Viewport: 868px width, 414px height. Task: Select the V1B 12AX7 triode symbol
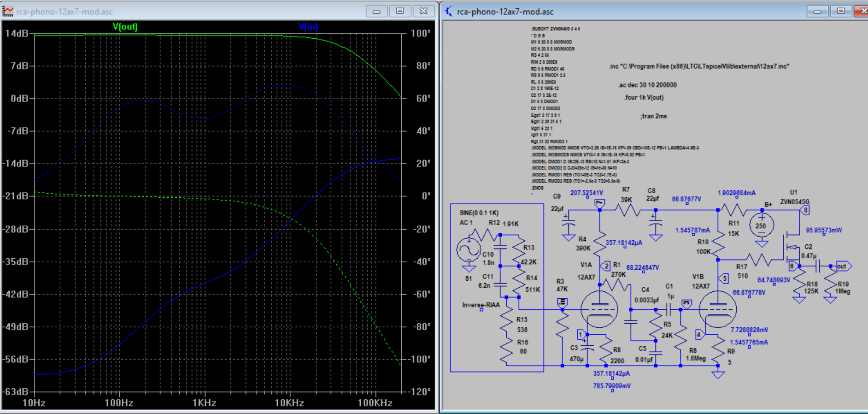[x=717, y=309]
